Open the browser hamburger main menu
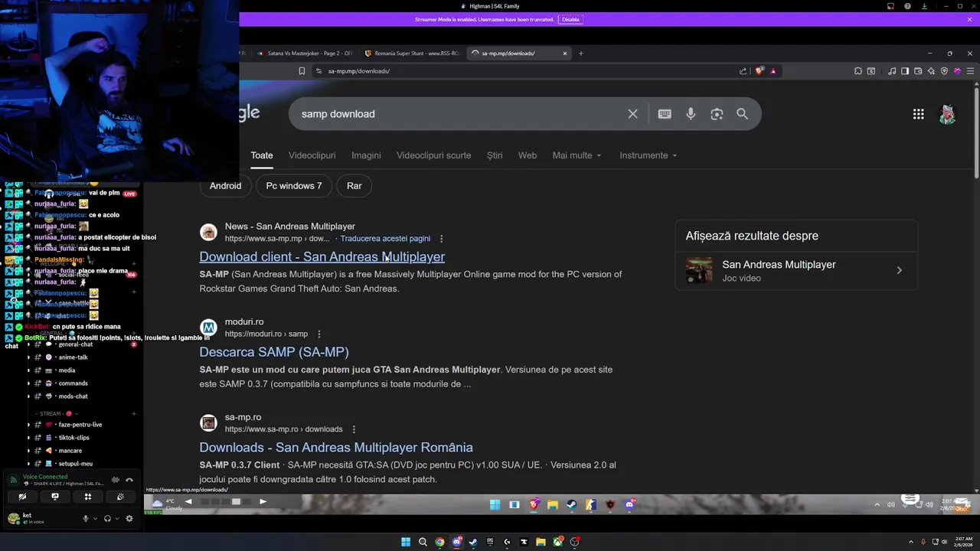The height and width of the screenshot is (551, 980). coord(970,71)
